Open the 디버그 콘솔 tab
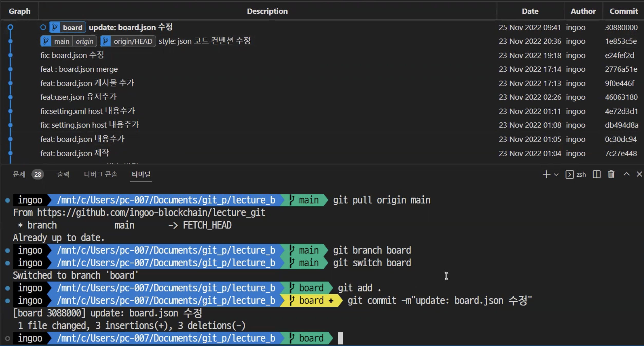Image resolution: width=644 pixels, height=346 pixels. pos(101,174)
